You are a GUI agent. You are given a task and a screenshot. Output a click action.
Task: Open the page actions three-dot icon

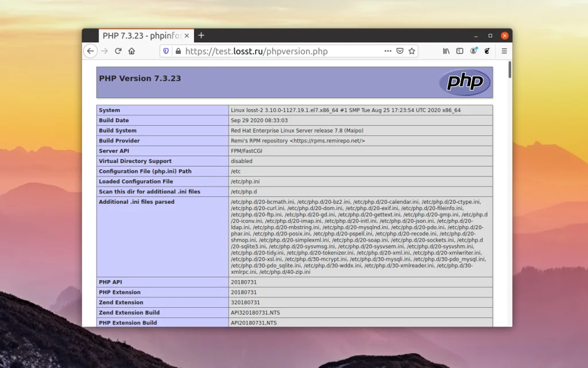[x=388, y=51]
